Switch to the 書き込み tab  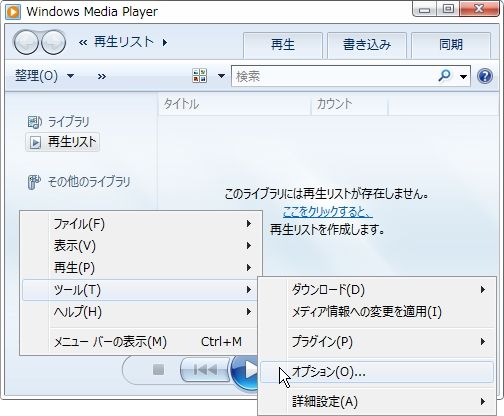pos(367,45)
